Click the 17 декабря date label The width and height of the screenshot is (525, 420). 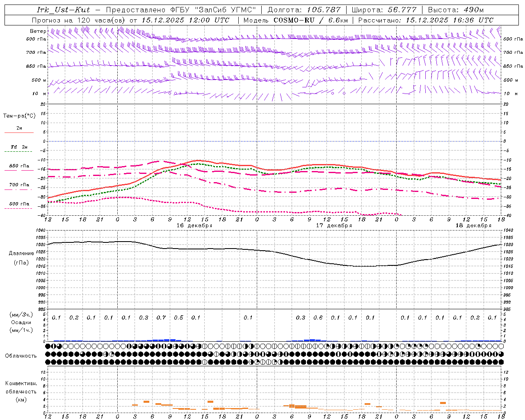[334, 226]
